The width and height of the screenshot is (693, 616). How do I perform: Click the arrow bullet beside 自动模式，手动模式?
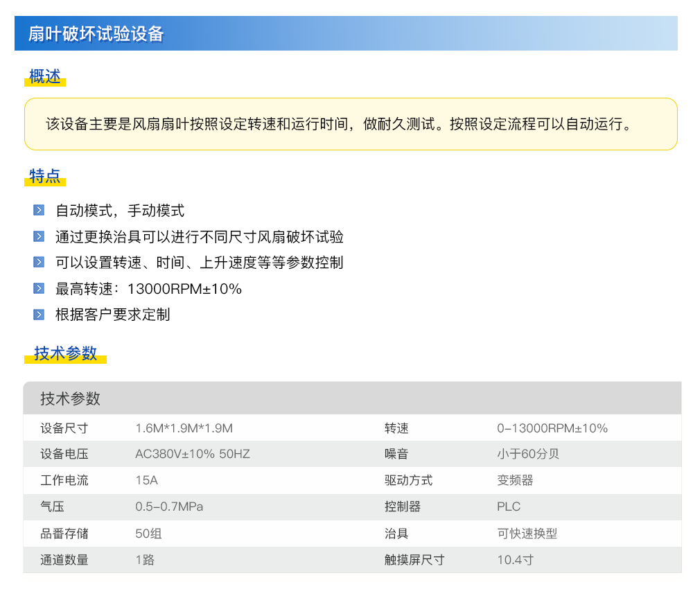click(x=39, y=210)
